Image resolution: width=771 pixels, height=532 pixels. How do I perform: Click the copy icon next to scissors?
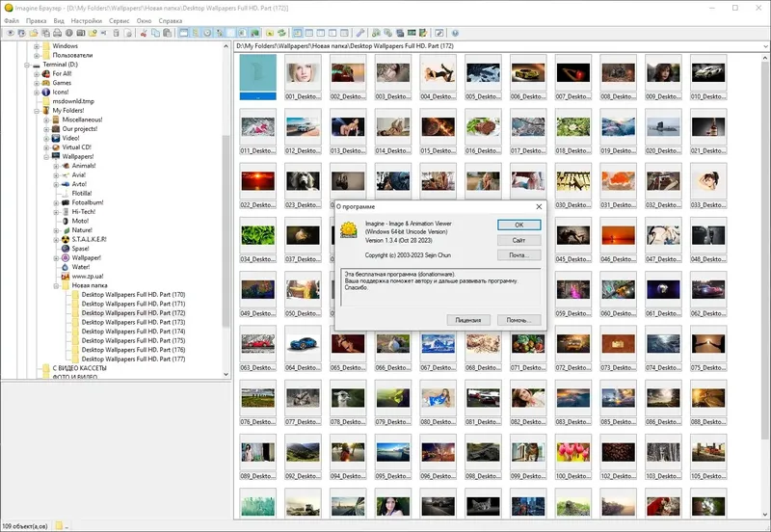tap(155, 33)
